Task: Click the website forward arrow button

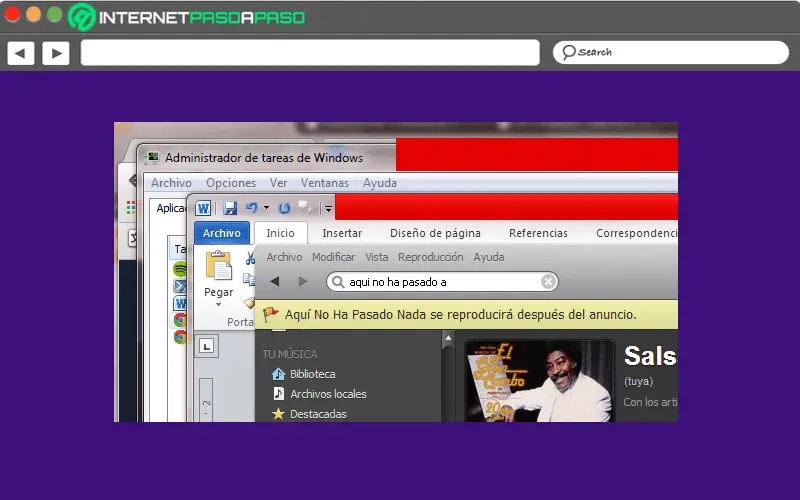Action: 56,53
